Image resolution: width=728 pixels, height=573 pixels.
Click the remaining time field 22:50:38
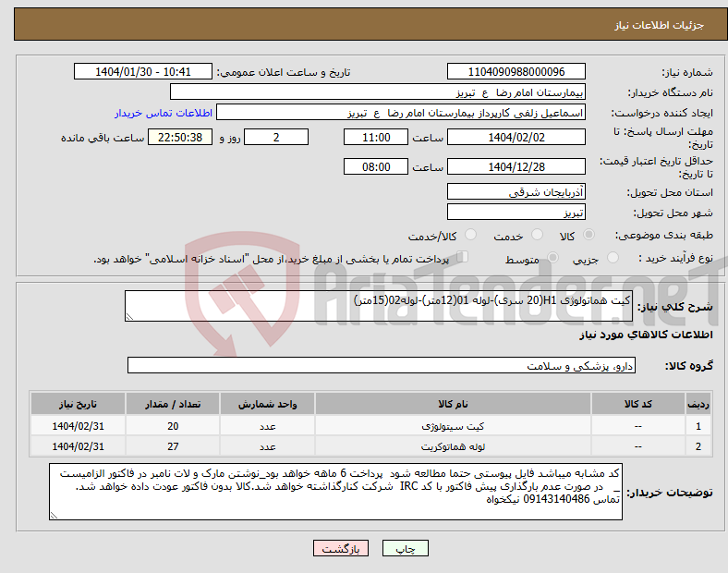click(x=180, y=137)
